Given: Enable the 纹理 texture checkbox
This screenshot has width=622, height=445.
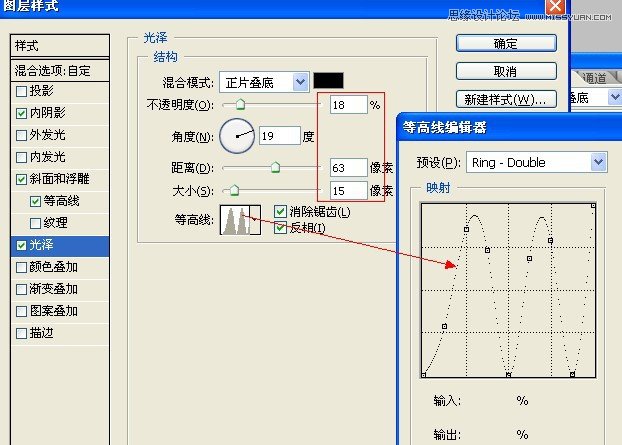Looking at the screenshot, I should [35, 223].
